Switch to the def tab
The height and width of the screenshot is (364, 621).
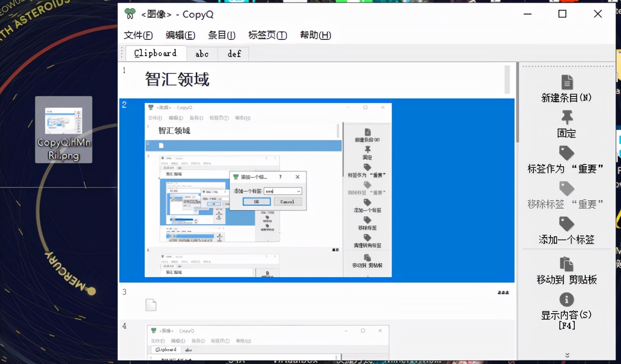[x=233, y=53]
